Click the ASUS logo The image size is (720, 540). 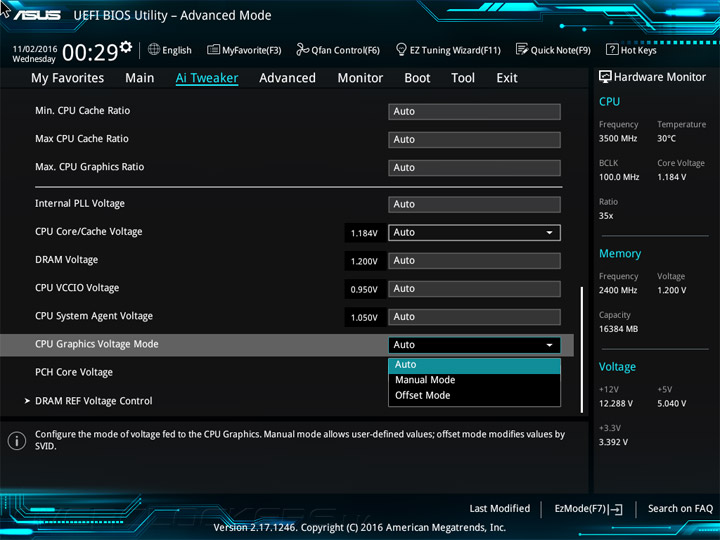(x=37, y=15)
